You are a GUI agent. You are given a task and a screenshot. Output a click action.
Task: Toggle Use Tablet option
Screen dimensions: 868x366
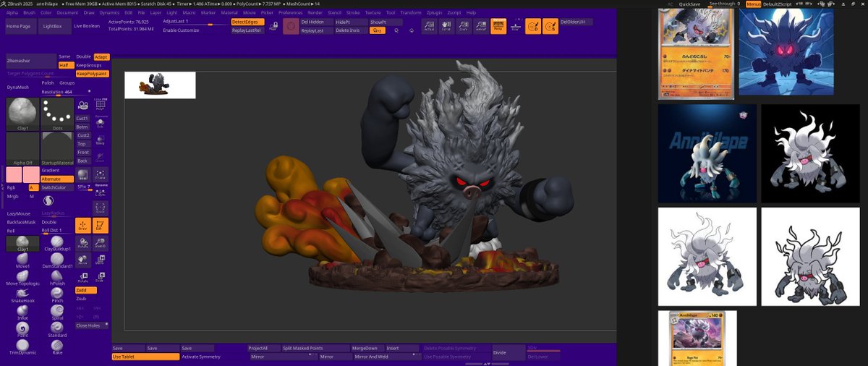point(145,357)
